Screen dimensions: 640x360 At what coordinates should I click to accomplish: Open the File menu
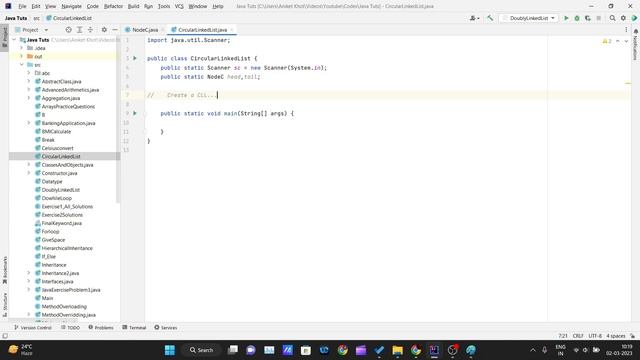click(x=22, y=6)
